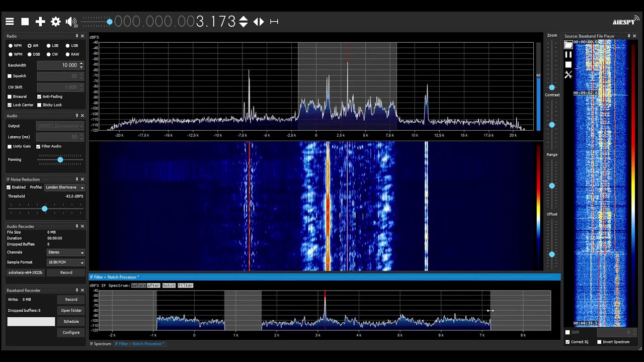The width and height of the screenshot is (644, 362).
Task: Click the Filter button in IF Spectrum
Action: tap(185, 286)
